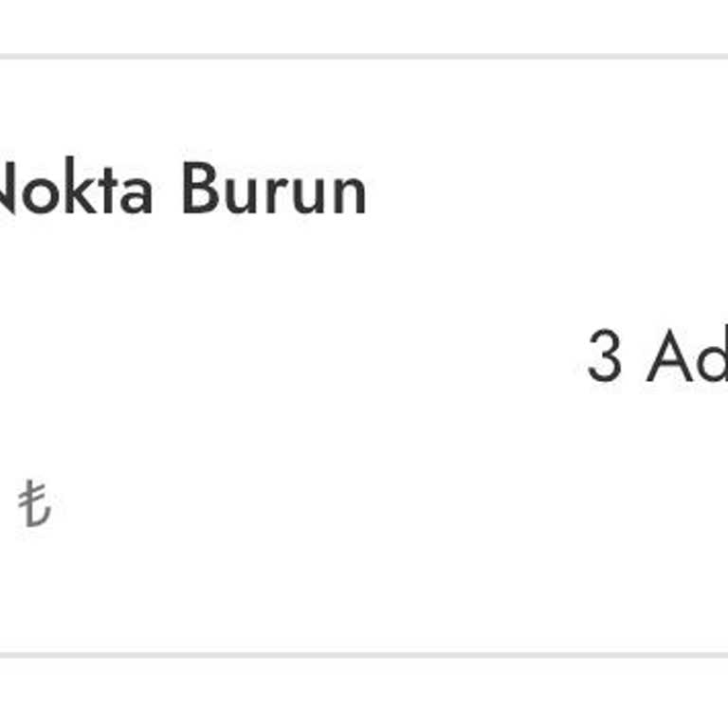Viewport: 728px width, 728px height.
Task: Click the digit "3" in the quantity
Action: click(605, 357)
